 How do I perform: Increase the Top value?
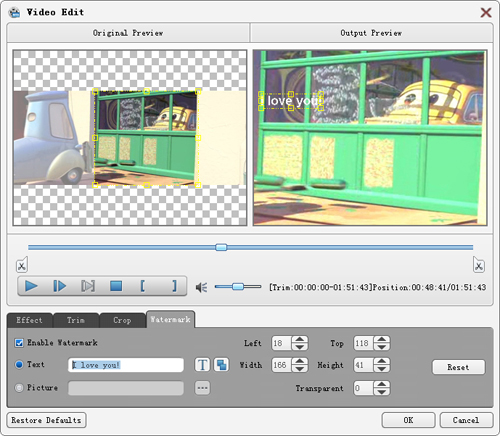tap(382, 339)
